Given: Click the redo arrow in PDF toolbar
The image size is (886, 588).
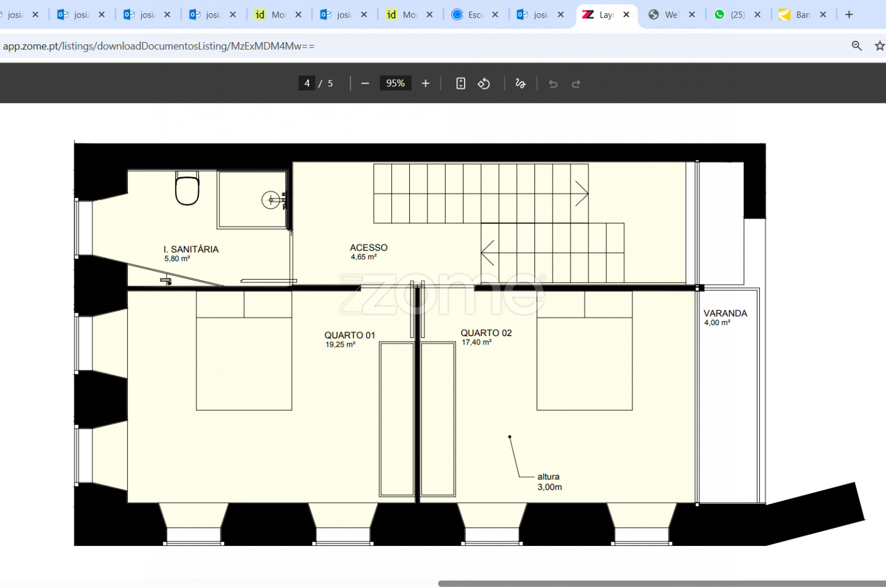Looking at the screenshot, I should [x=576, y=84].
